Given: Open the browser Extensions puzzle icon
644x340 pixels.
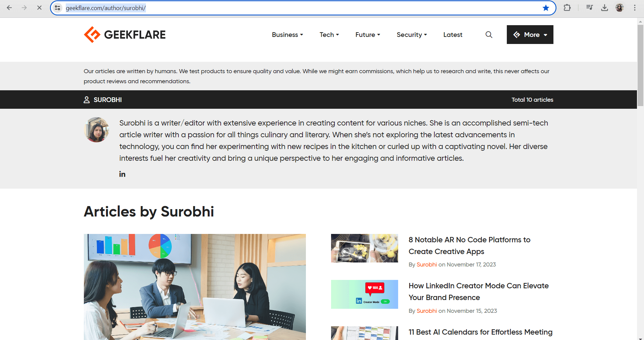Looking at the screenshot, I should tap(567, 8).
